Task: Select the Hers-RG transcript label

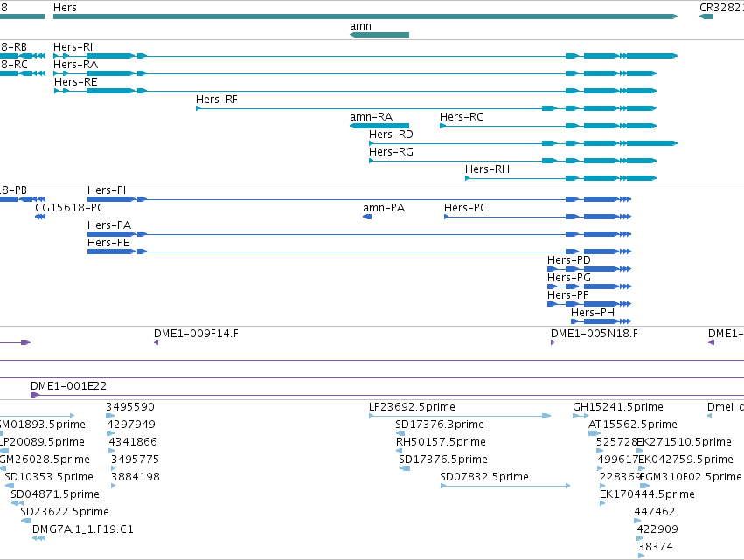Action: pyautogui.click(x=391, y=152)
